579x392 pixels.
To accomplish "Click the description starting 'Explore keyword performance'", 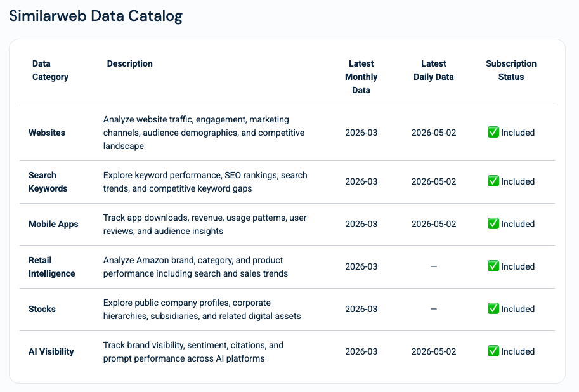I will click(x=205, y=182).
